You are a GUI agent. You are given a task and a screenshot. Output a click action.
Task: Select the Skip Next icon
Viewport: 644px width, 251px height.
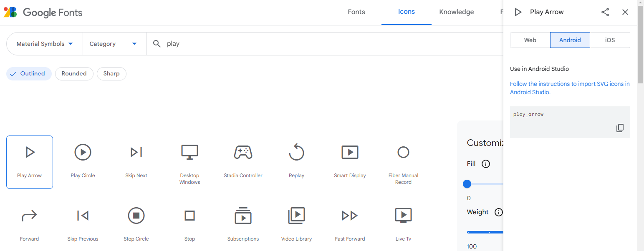coord(136,161)
